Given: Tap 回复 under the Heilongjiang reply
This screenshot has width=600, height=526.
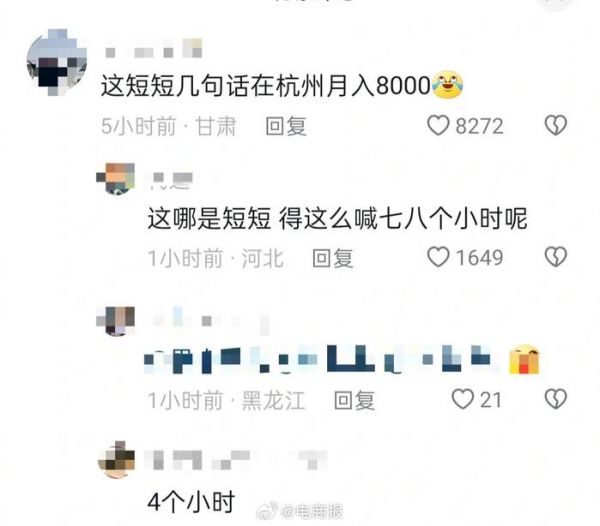Looking at the screenshot, I should [354, 401].
